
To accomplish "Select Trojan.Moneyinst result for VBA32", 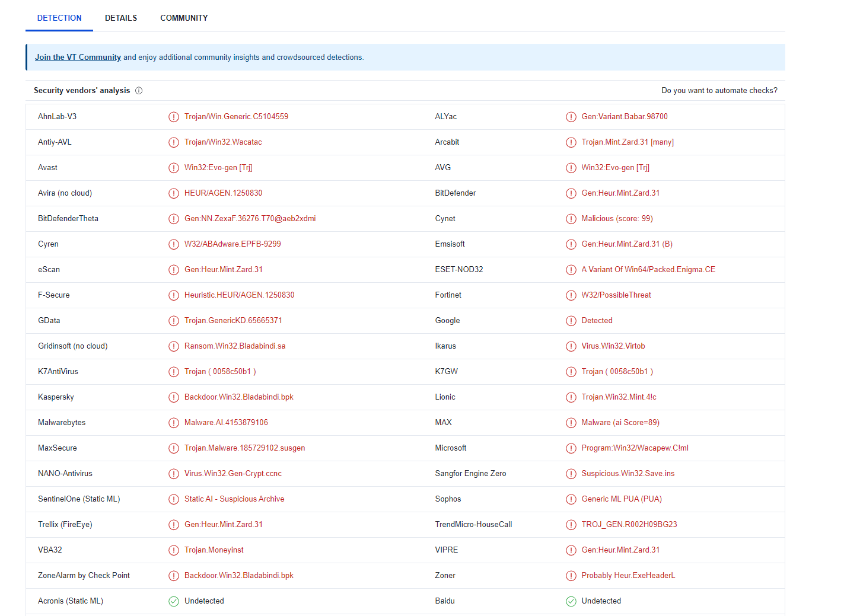I will click(214, 550).
